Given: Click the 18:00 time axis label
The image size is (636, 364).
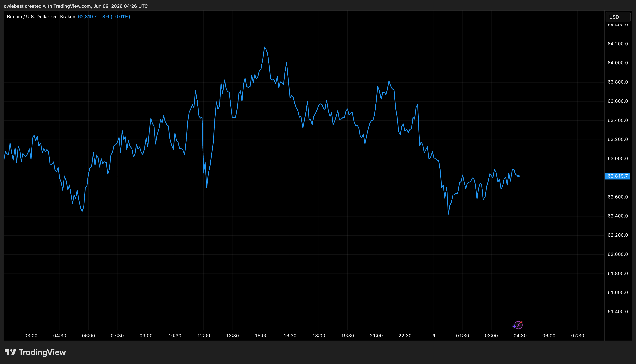Looking at the screenshot, I should (319, 336).
